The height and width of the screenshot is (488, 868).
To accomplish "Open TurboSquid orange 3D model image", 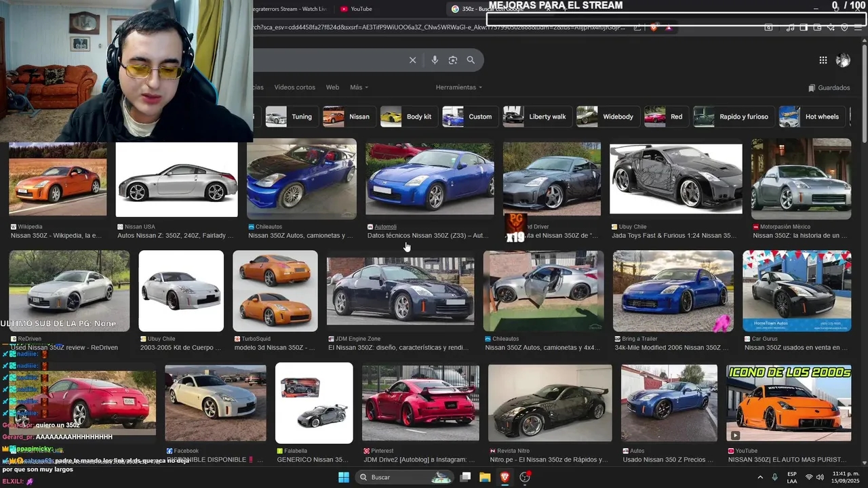I will click(x=275, y=291).
